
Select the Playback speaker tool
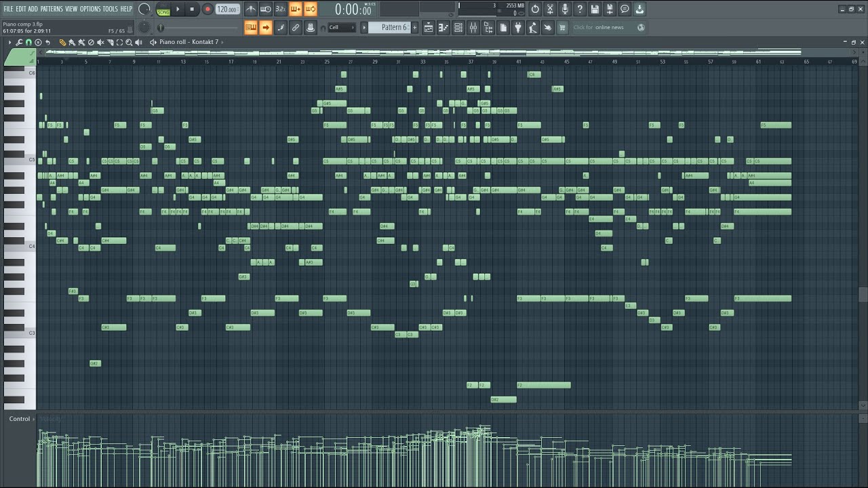[138, 42]
